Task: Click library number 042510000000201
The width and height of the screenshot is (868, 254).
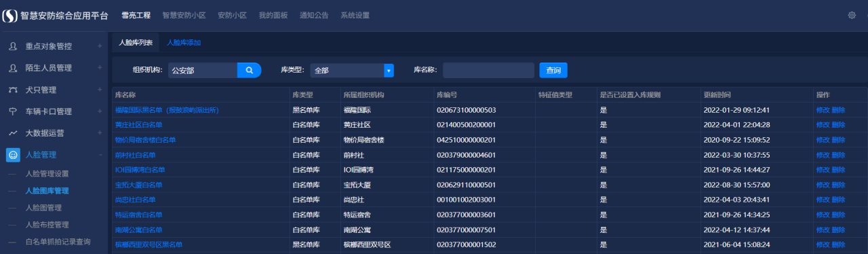Action: point(467,140)
